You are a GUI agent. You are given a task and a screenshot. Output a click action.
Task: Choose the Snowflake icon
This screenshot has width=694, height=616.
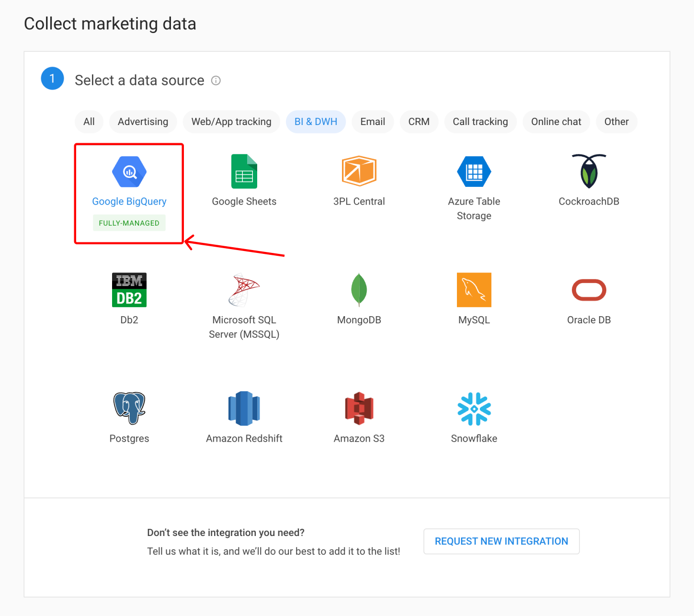point(474,409)
